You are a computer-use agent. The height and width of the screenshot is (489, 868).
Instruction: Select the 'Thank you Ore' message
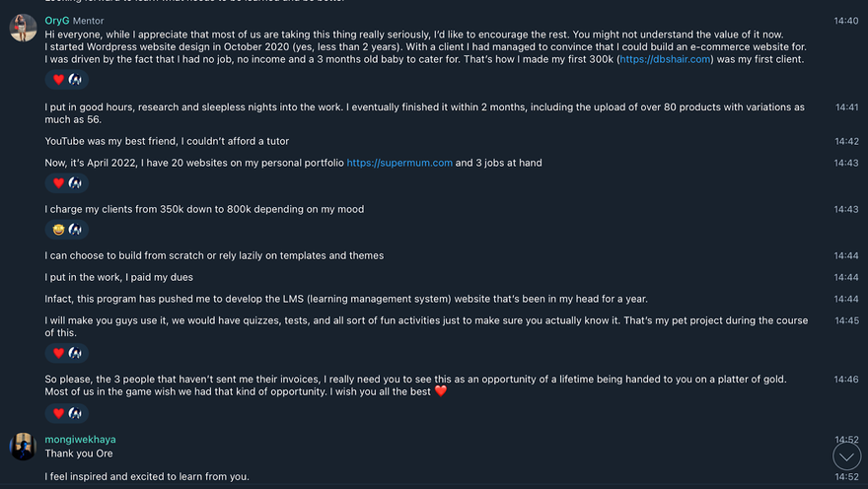coord(79,454)
